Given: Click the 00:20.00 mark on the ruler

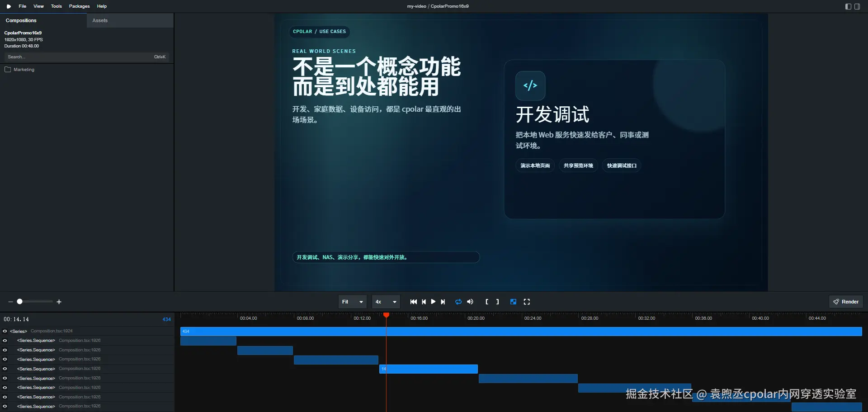Looking at the screenshot, I should (x=476, y=318).
